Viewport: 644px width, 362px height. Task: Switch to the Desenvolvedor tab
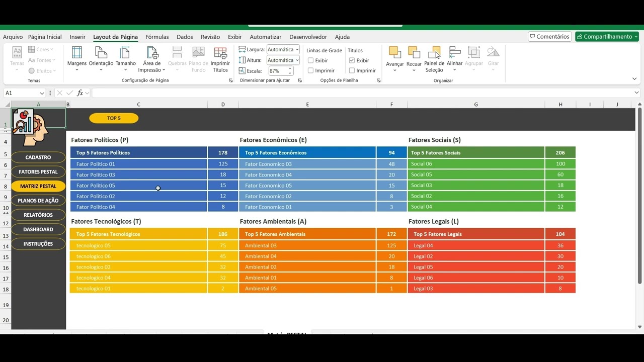308,37
